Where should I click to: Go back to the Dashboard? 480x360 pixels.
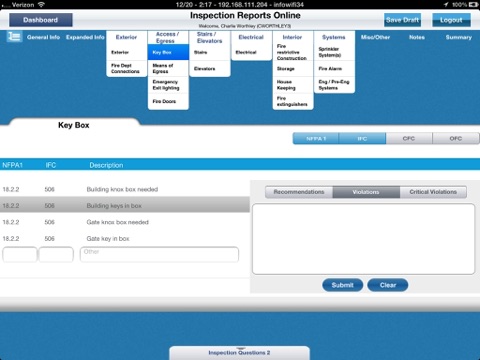(41, 20)
